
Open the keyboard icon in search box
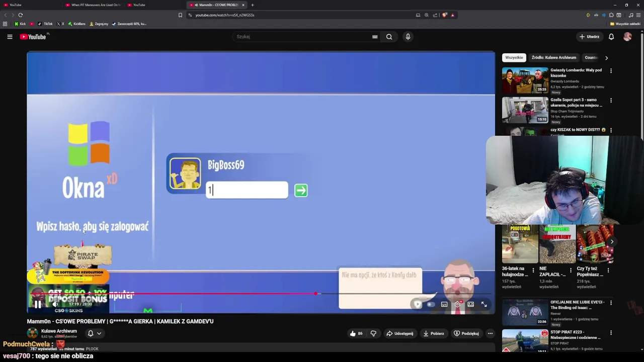pyautogui.click(x=375, y=37)
